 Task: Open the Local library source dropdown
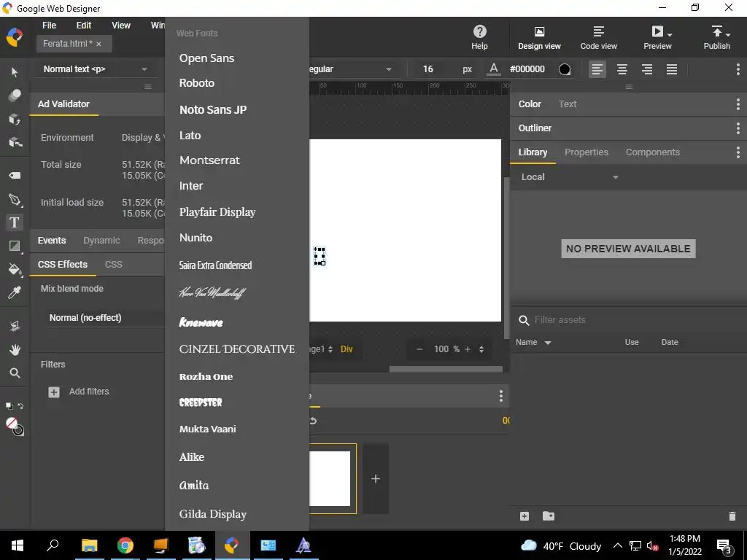pyautogui.click(x=569, y=177)
